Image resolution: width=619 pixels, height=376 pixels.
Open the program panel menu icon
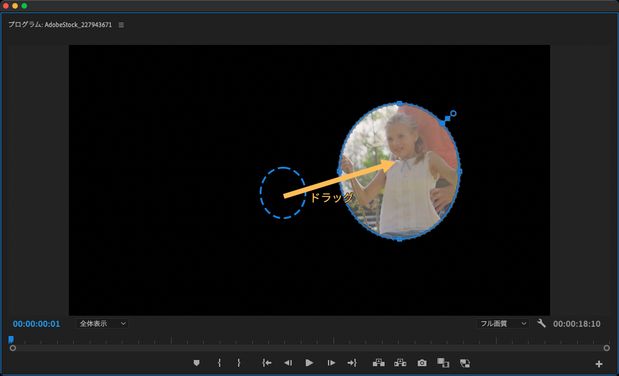coord(121,25)
